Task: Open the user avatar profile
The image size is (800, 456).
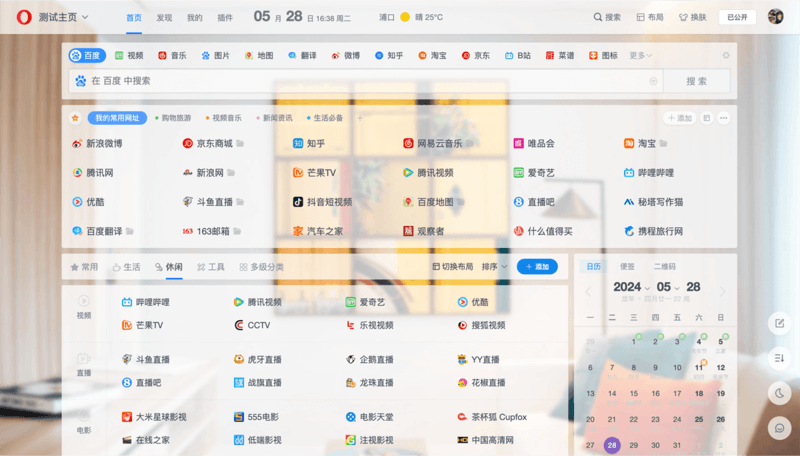Action: pos(776,16)
